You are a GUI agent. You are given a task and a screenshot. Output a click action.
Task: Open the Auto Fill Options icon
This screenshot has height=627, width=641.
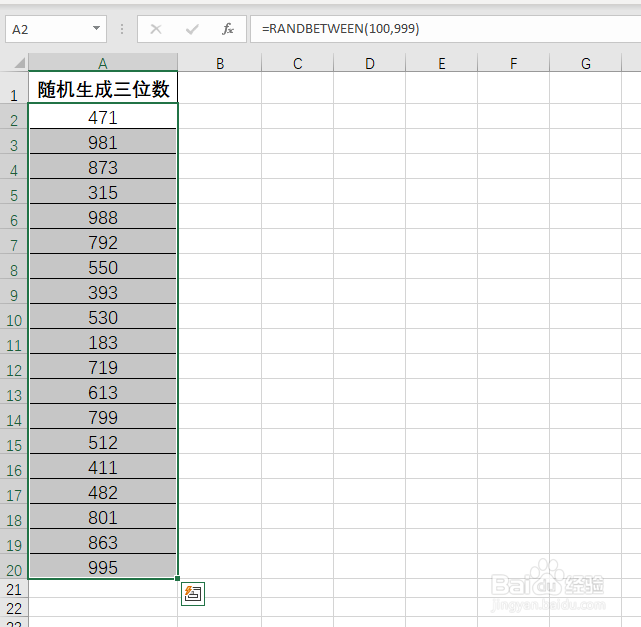point(193,593)
